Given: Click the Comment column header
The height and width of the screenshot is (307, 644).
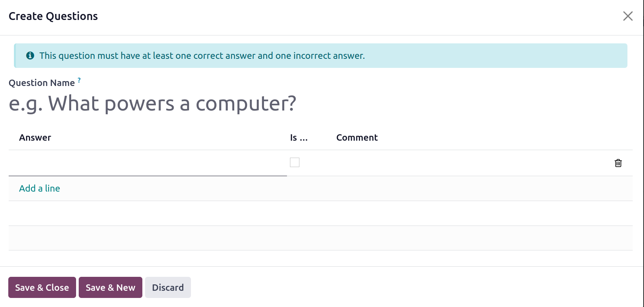Looking at the screenshot, I should tap(357, 138).
